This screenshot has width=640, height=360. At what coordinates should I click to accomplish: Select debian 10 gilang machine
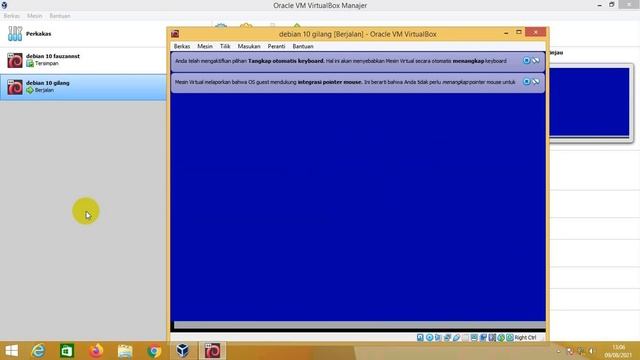point(83,87)
